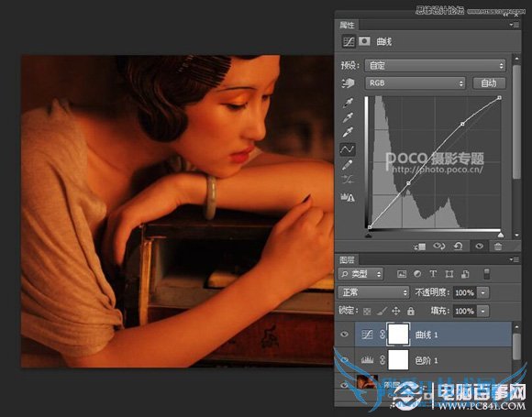Open the 正常 blend mode dropdown

pyautogui.click(x=373, y=292)
